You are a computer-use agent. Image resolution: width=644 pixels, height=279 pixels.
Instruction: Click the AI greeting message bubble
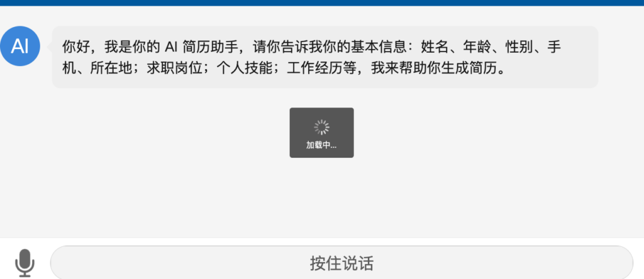coord(325,57)
